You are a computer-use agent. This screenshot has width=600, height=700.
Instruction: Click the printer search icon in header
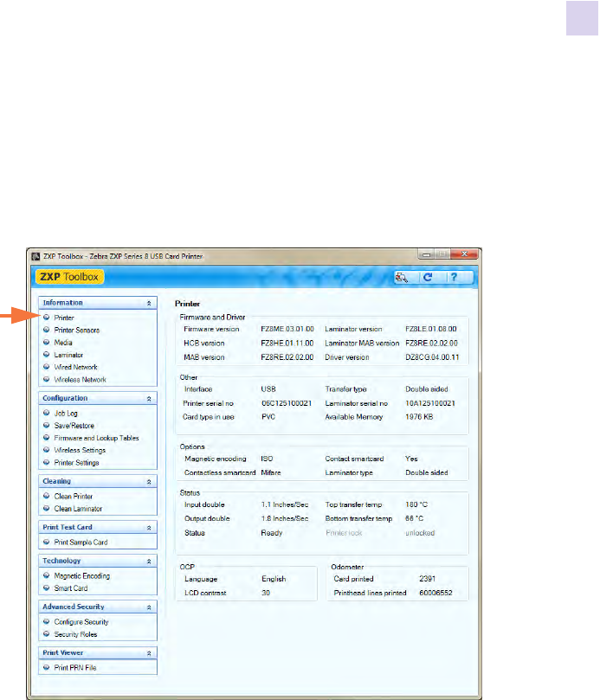402,277
